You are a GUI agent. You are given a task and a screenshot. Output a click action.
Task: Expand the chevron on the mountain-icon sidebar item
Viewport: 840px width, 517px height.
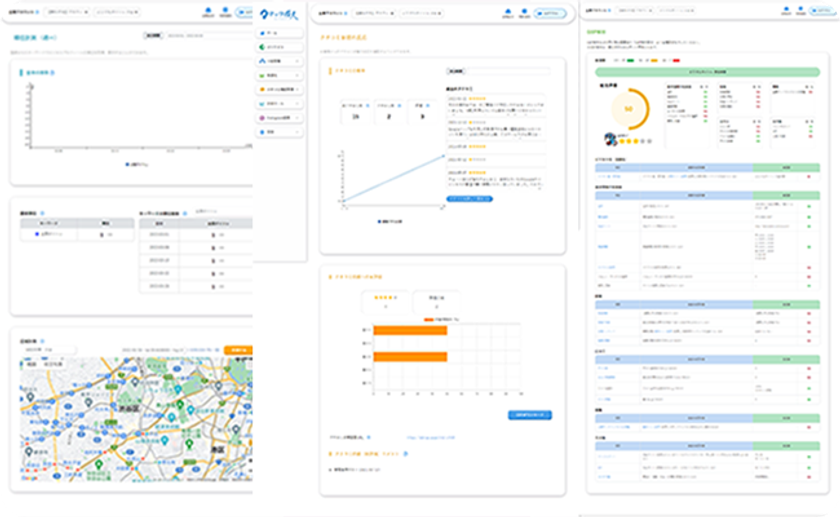(297, 61)
